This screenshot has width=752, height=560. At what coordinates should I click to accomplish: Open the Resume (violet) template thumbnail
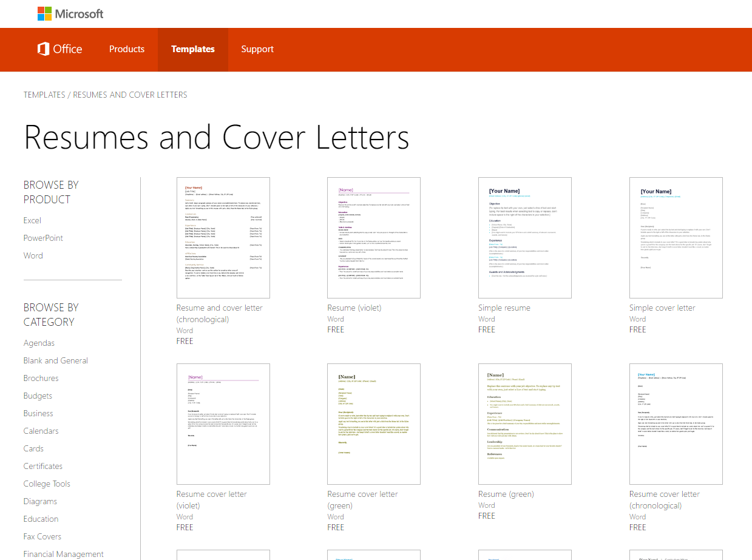[x=374, y=238]
